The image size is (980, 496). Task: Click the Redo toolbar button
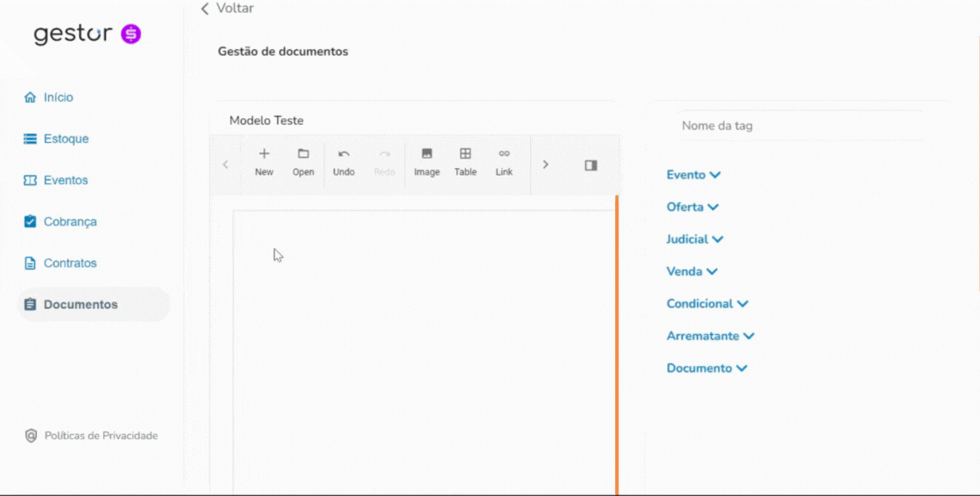click(x=385, y=162)
